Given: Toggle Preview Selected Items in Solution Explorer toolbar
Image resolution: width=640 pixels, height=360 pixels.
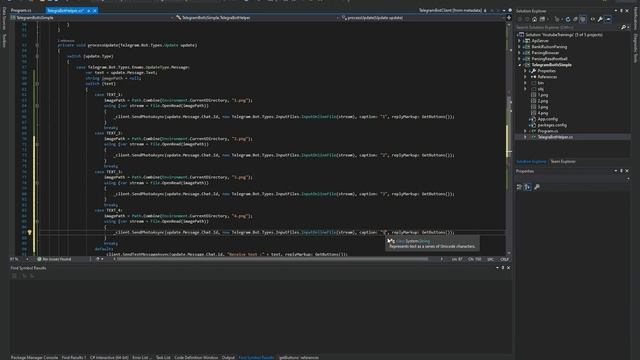Looking at the screenshot, I should pyautogui.click(x=608, y=19).
